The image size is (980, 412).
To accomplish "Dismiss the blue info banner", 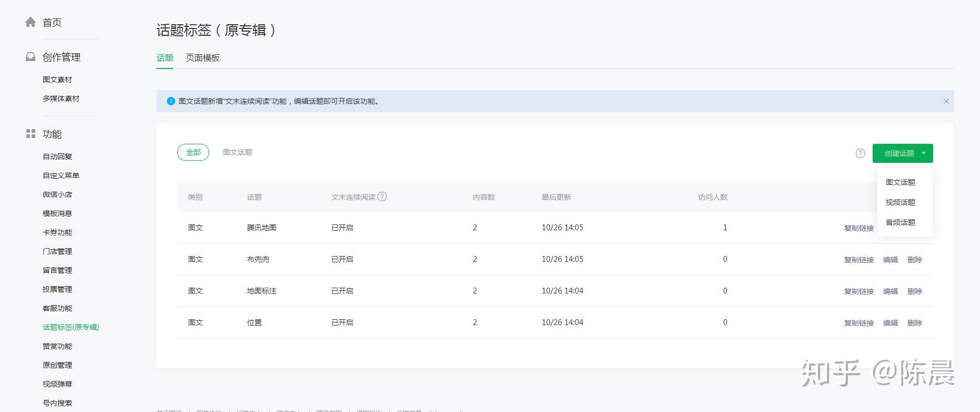I will 946,101.
